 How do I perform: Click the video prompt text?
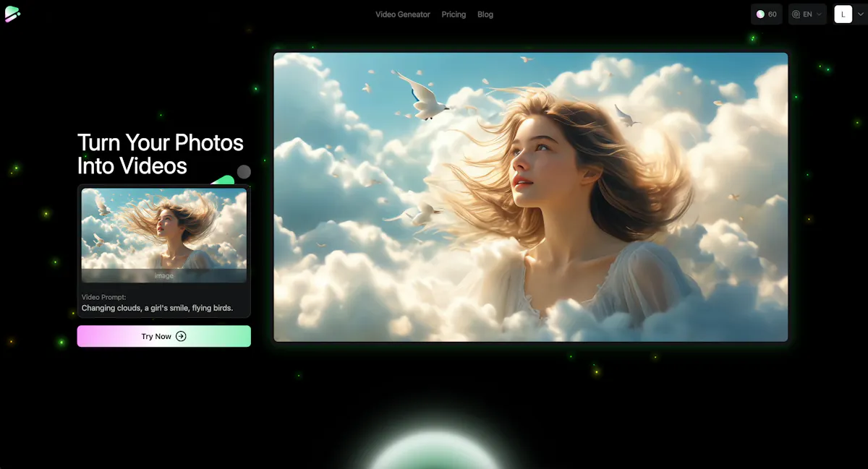point(157,308)
